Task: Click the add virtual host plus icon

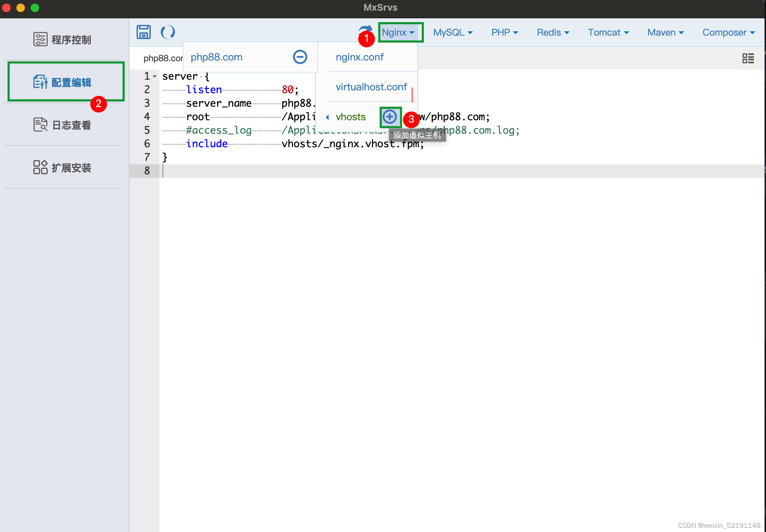Action: [x=390, y=117]
